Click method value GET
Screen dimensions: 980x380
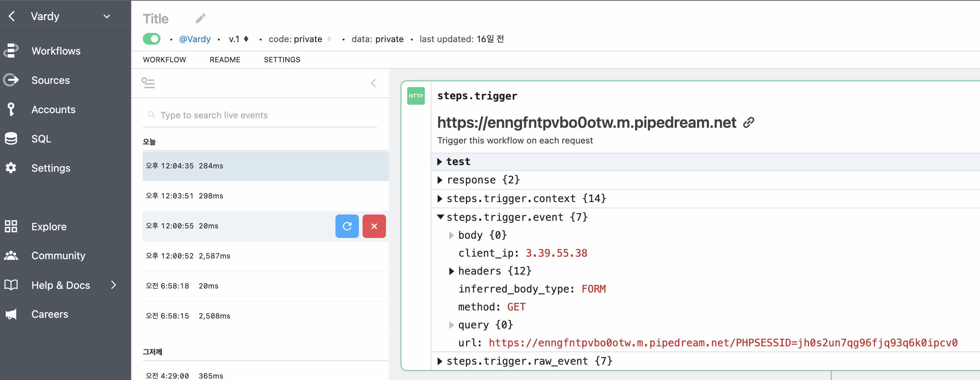point(516,306)
